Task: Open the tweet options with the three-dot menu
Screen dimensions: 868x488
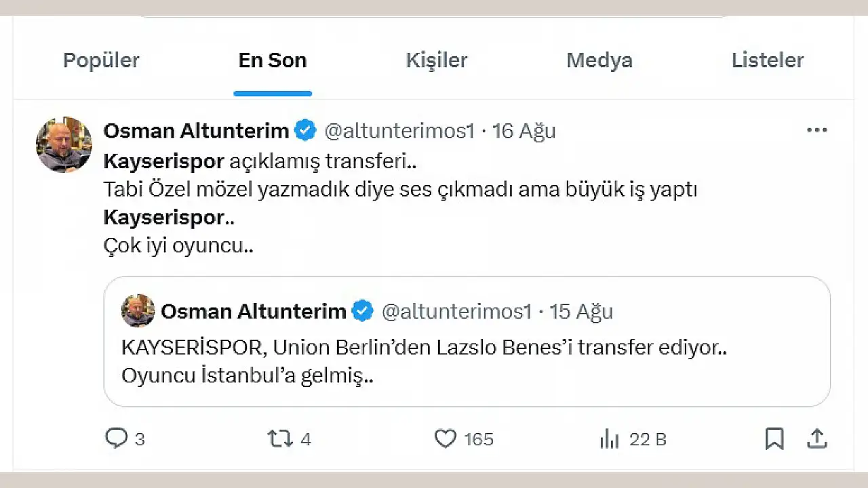Action: [x=816, y=130]
